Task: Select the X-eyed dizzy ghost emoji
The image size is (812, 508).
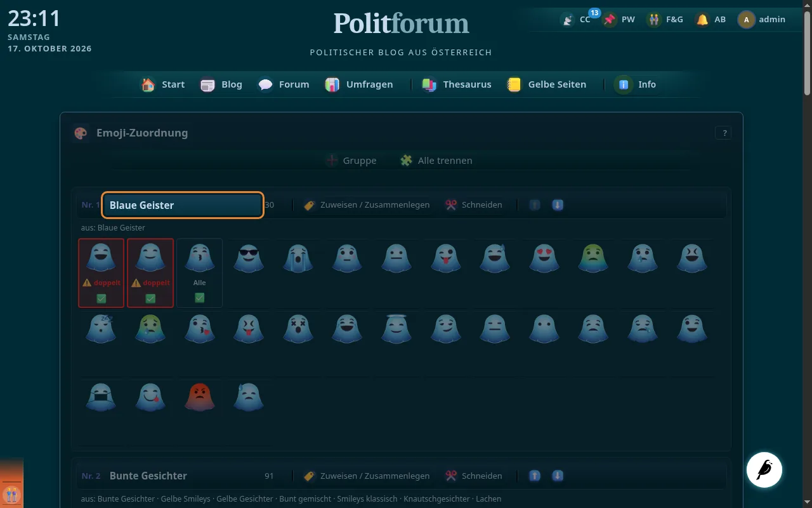Action: pos(298,328)
